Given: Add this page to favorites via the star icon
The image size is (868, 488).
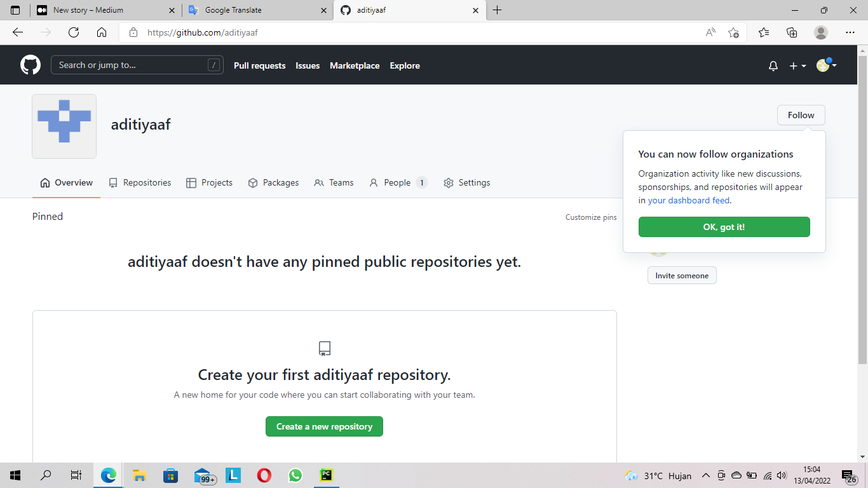Looking at the screenshot, I should pos(734,32).
